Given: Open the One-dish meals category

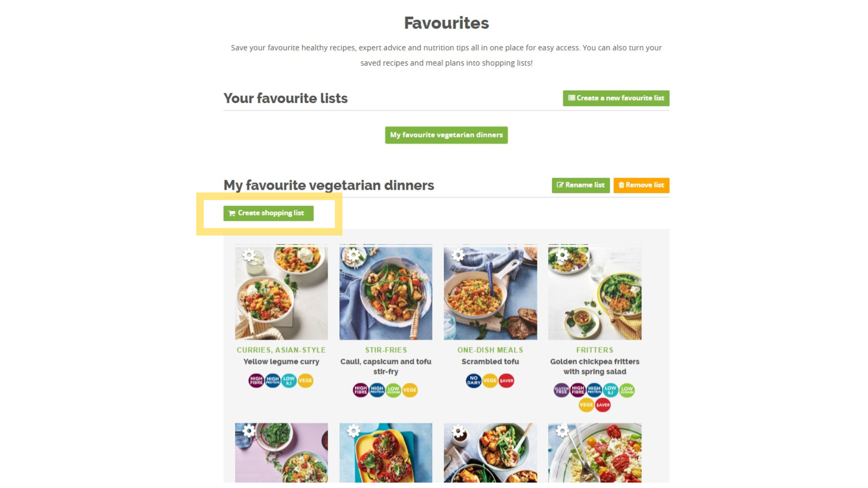Looking at the screenshot, I should [490, 350].
